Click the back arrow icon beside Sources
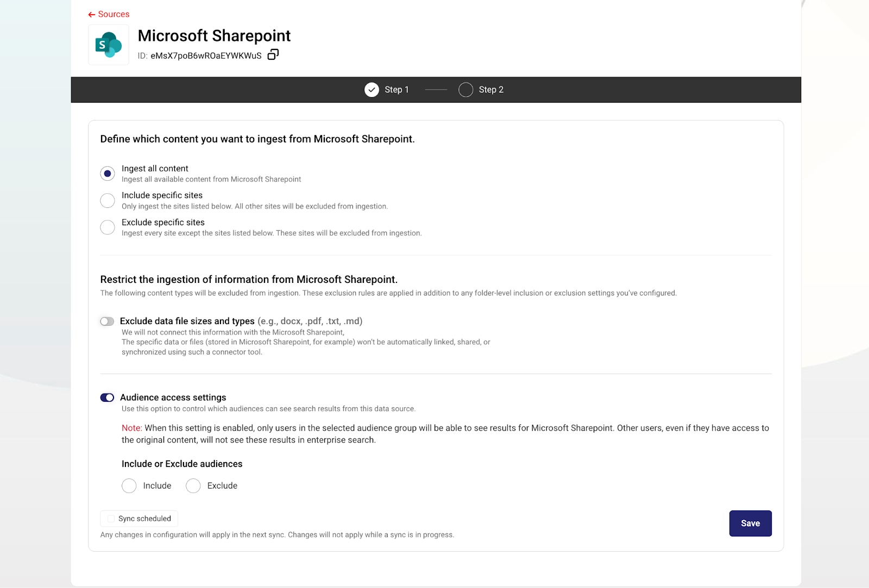 coord(91,15)
